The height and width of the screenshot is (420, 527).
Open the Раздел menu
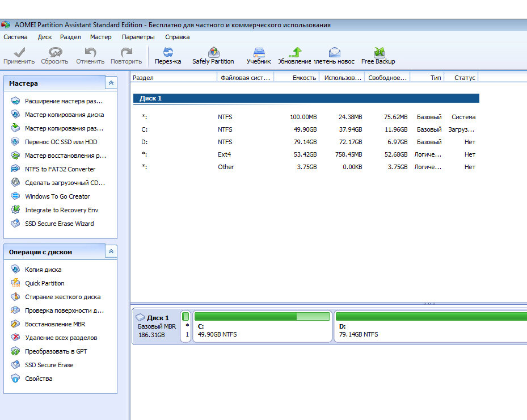point(70,37)
